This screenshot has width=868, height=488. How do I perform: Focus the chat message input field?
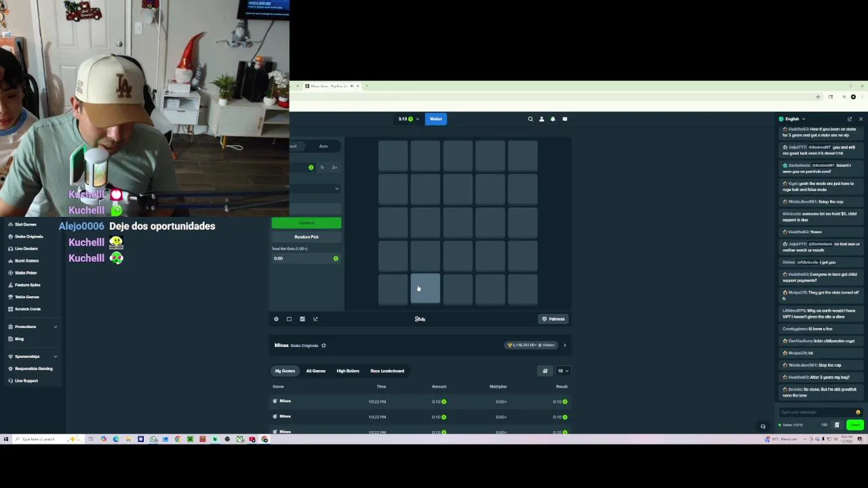click(x=816, y=412)
